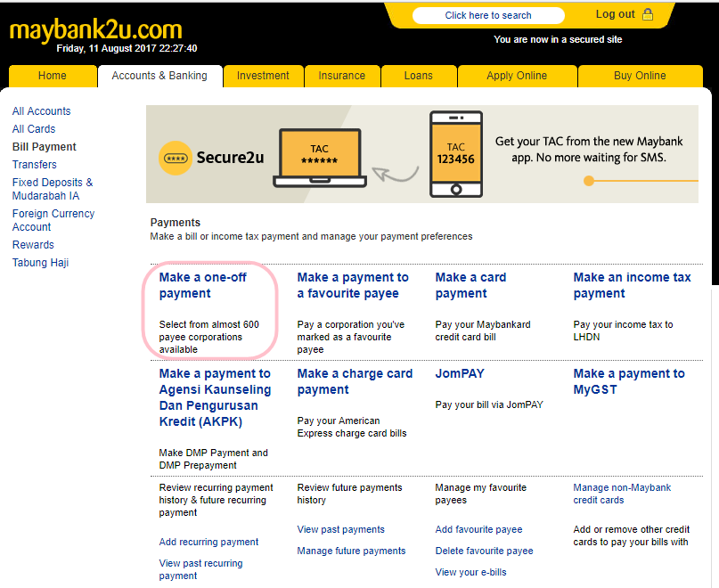Open Manage non-Maybank credit cards
The width and height of the screenshot is (719, 588).
pos(622,494)
